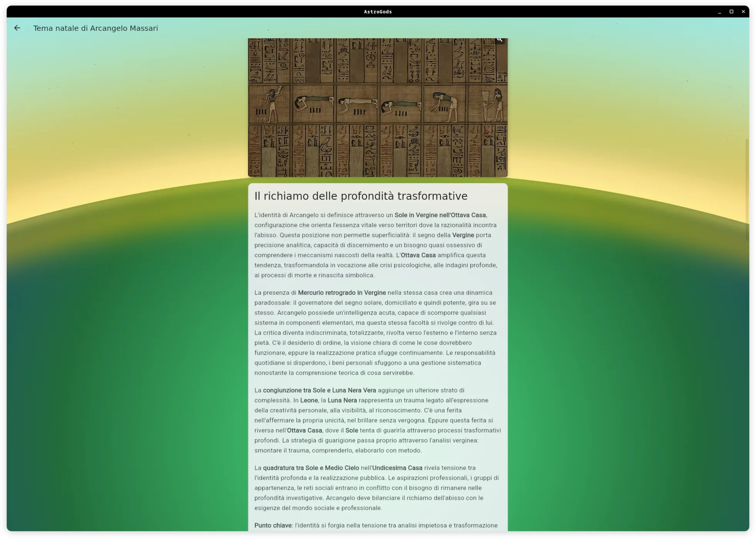756x539 pixels.
Task: Click the 'AstroGods' window title text
Action: 378,12
